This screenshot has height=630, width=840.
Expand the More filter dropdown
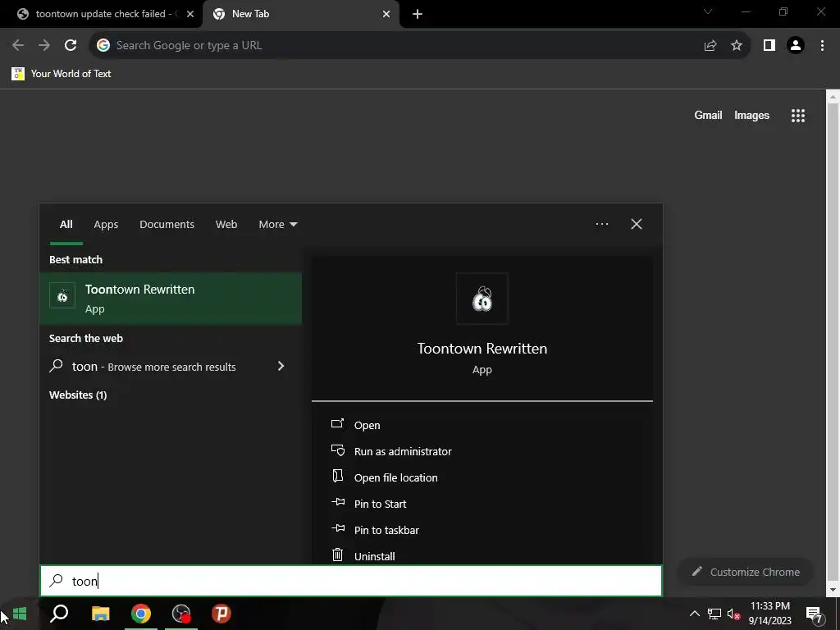(277, 225)
